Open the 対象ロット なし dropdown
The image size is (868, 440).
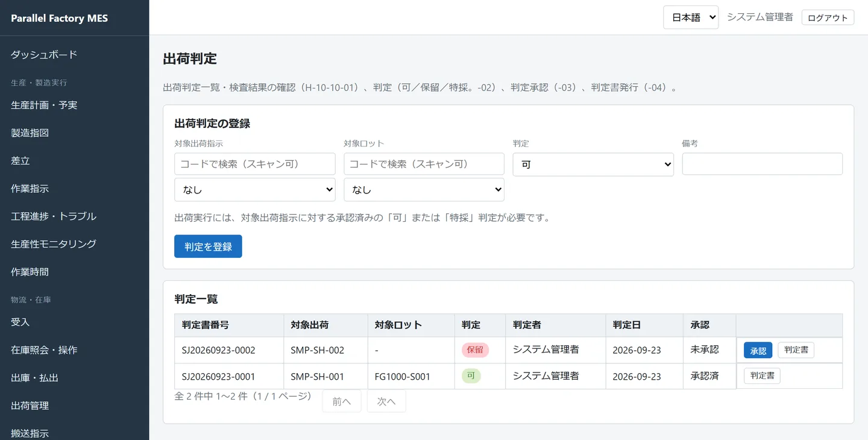(424, 189)
